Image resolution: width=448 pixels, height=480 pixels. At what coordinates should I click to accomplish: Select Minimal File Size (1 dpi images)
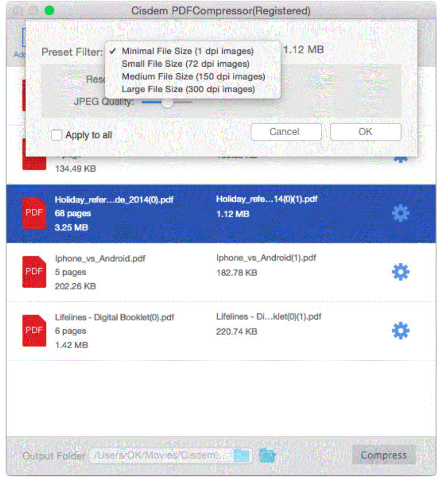click(187, 51)
